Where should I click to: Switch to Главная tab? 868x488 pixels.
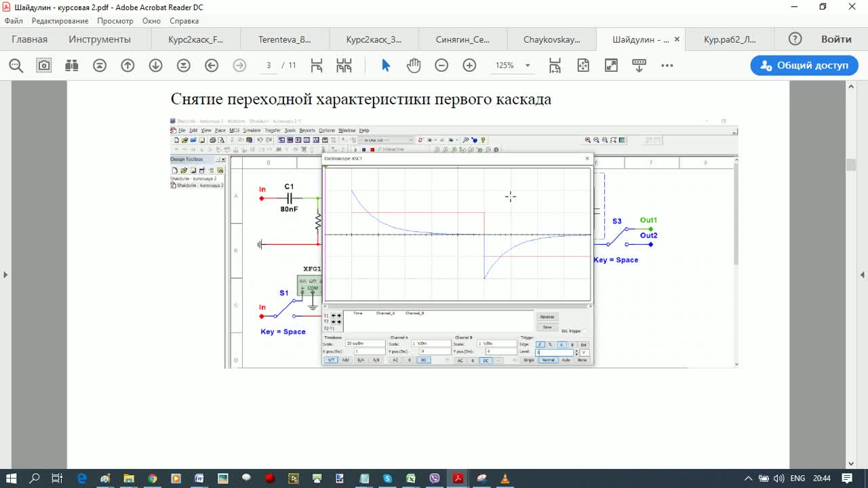(x=30, y=39)
